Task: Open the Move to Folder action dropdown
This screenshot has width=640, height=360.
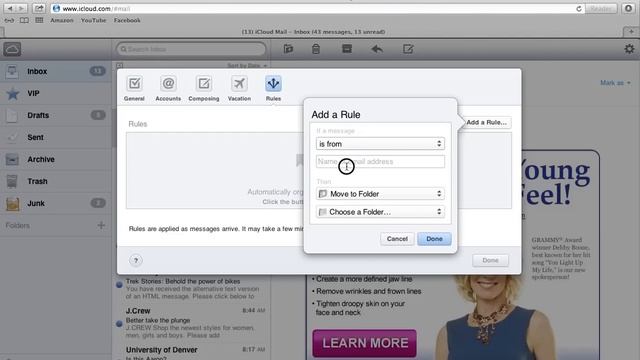Action: (x=380, y=194)
